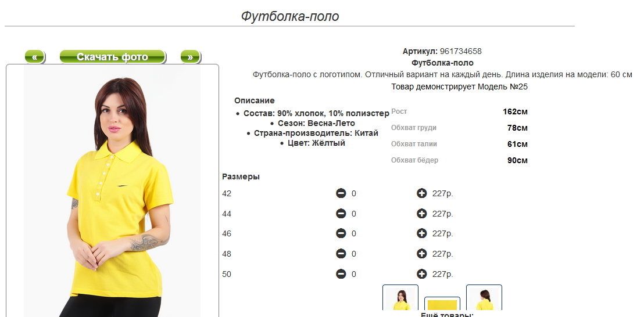Click plus icon for size 50

coord(422,274)
